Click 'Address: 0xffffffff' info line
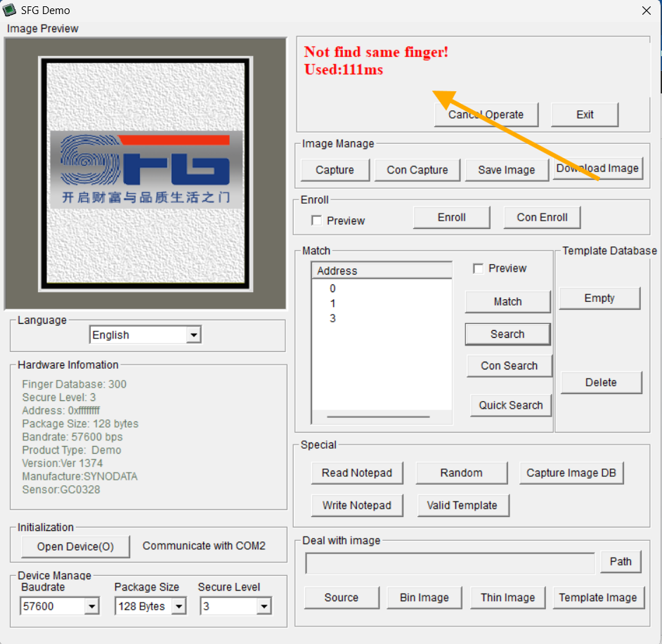This screenshot has height=644, width=662. pyautogui.click(x=61, y=411)
